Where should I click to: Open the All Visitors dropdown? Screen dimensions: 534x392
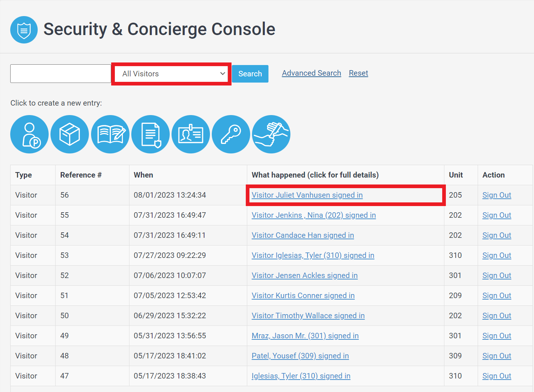click(x=171, y=74)
